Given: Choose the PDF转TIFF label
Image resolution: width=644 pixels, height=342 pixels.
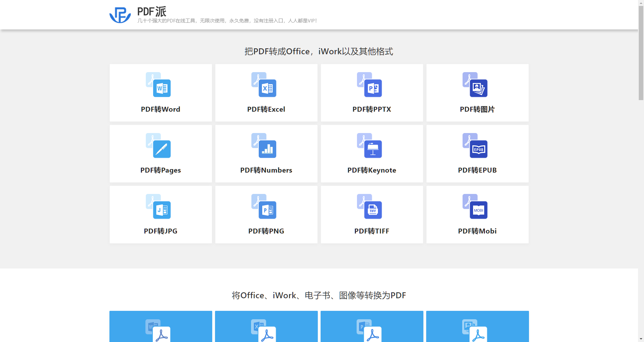Looking at the screenshot, I should point(372,231).
